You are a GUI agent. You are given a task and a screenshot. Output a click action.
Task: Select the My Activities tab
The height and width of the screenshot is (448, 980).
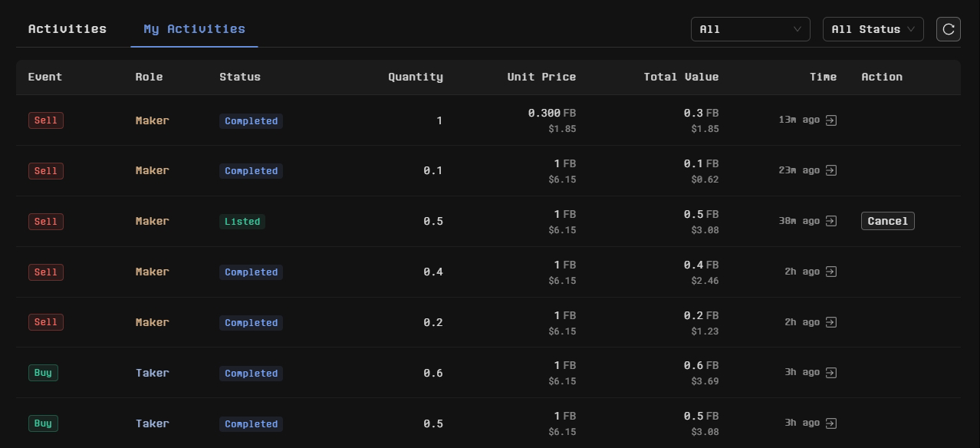[x=194, y=29]
